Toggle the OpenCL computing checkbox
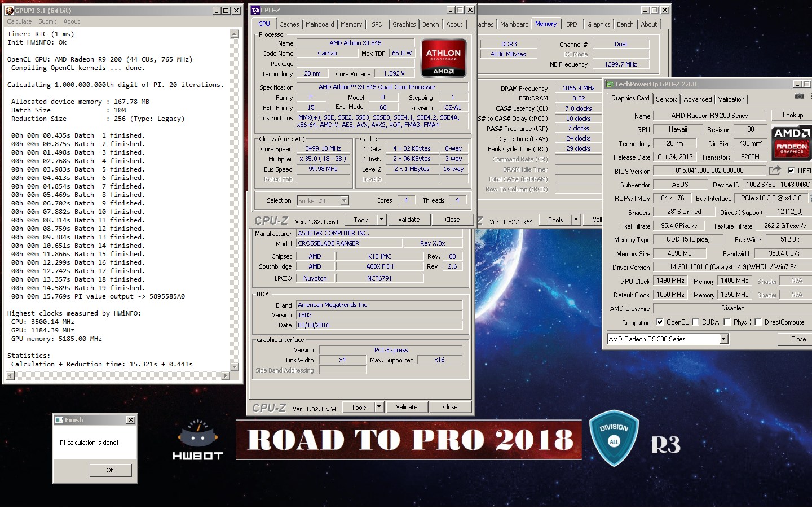 (660, 322)
